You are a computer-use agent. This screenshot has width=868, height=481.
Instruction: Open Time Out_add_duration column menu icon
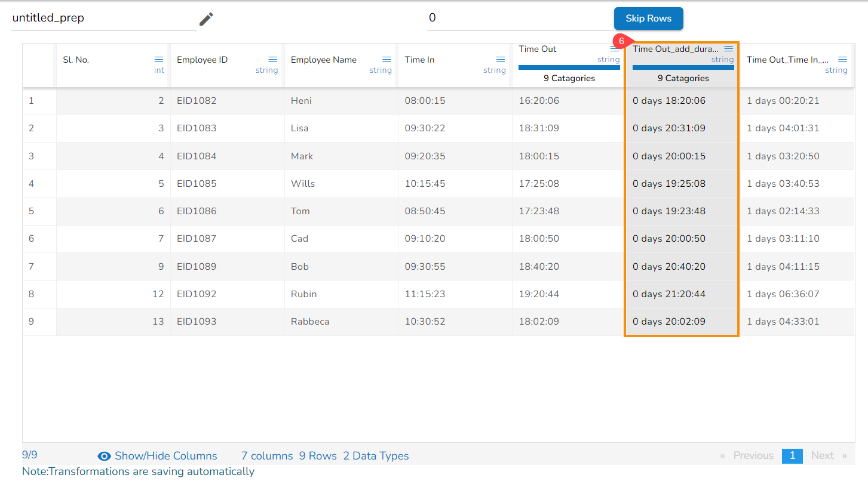(x=728, y=49)
